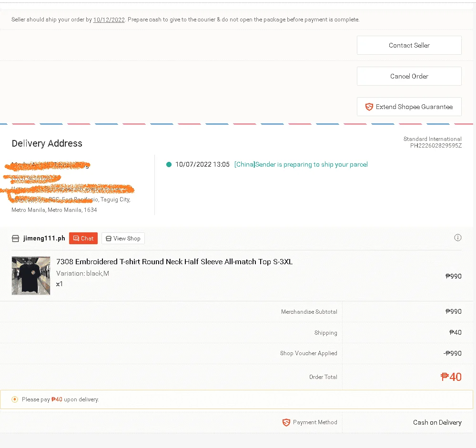Click the Shipping fee value ₱40
476x448 pixels.
[x=455, y=332]
